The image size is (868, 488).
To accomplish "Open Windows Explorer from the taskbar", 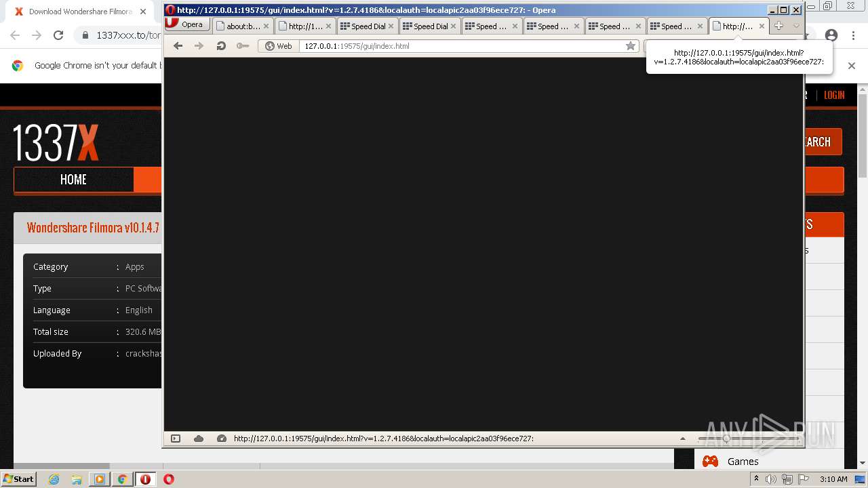I will [76, 479].
